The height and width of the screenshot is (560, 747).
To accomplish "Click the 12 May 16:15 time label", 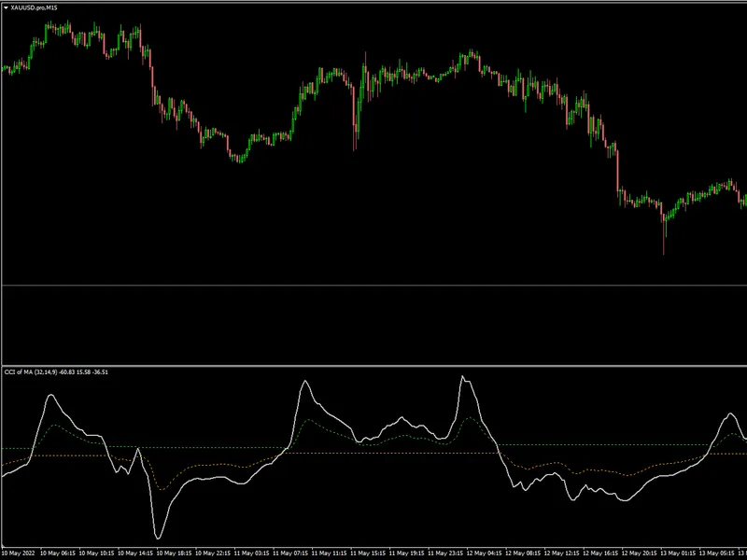I will click(x=601, y=553).
